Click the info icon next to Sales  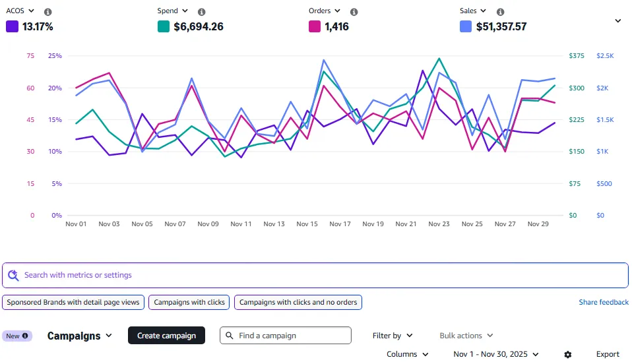pos(501,12)
